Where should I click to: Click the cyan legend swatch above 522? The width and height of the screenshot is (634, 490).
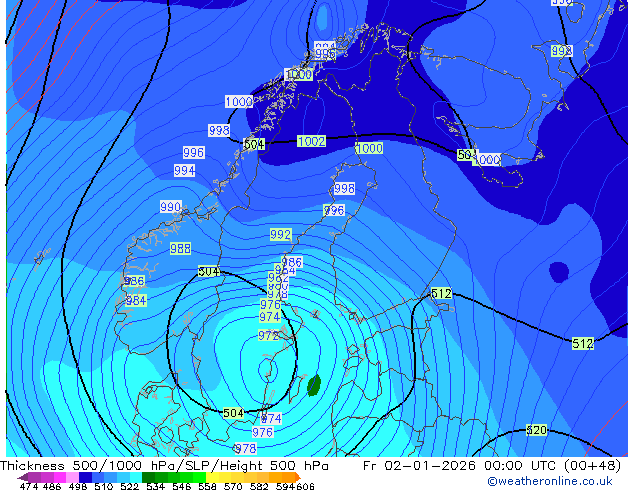[136, 477]
